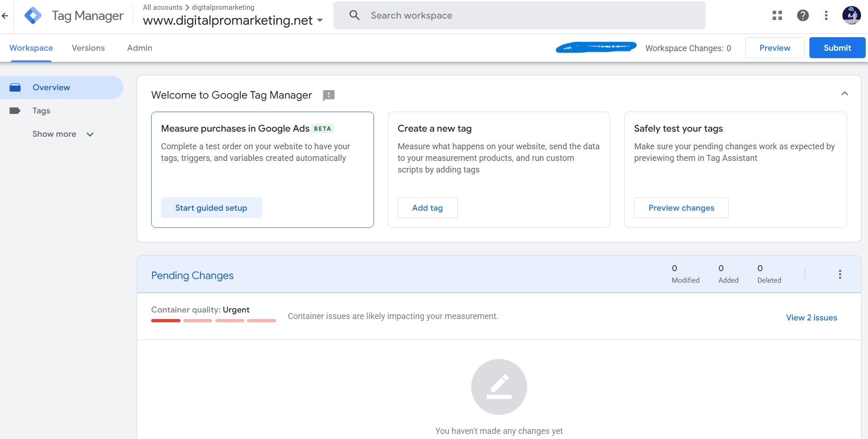Click the Overview sidebar icon
The image size is (868, 439).
15,87
